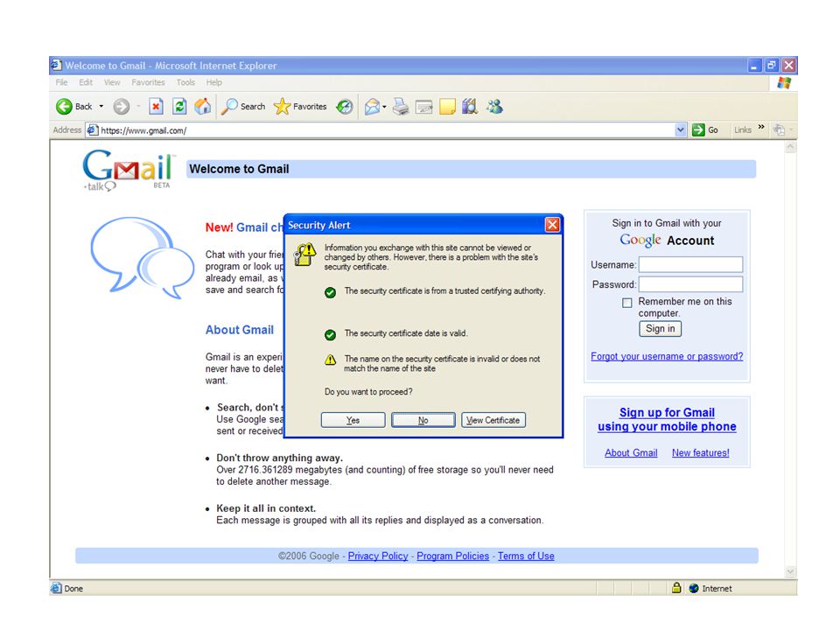
Task: Click Yes to proceed in Security Alert
Action: (353, 420)
